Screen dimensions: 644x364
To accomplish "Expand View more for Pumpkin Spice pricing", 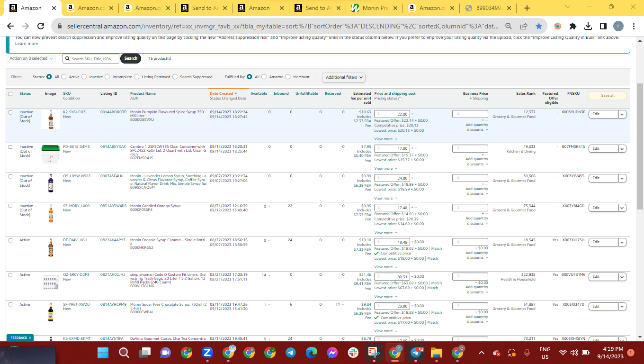I will click(385, 139).
